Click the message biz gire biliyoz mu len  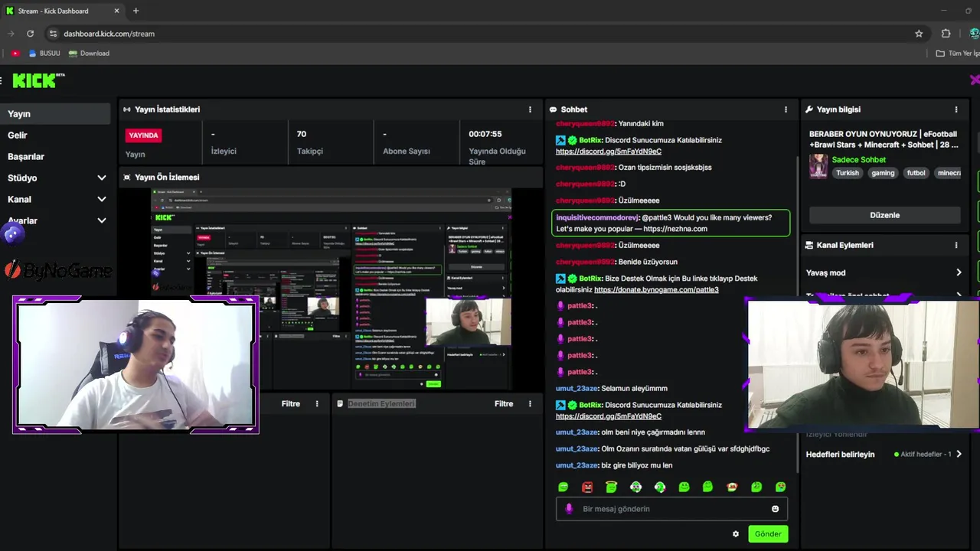636,465
